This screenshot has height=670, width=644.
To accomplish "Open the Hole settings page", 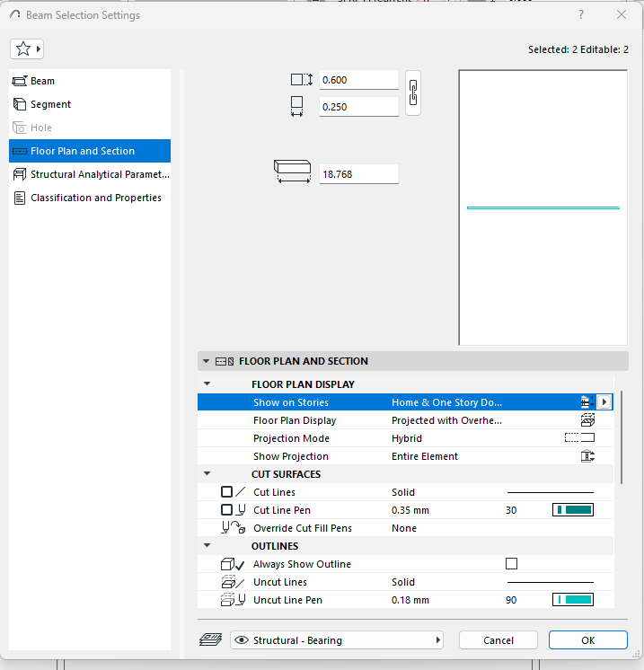I will point(90,128).
